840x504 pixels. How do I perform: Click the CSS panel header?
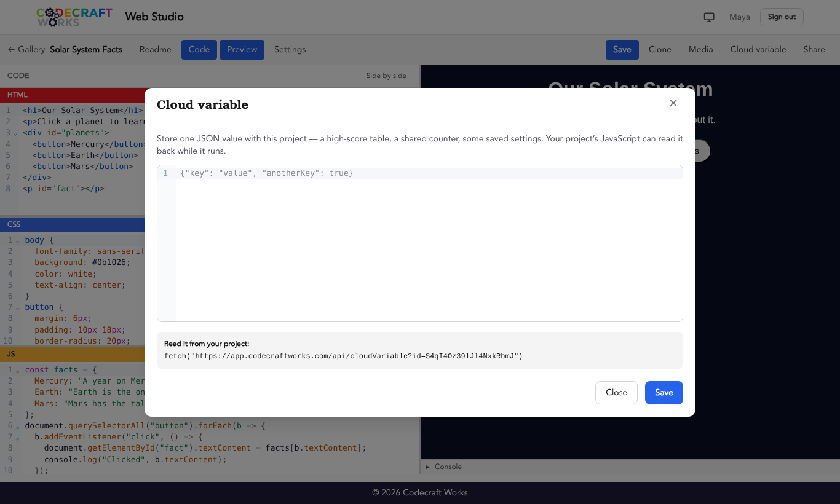click(x=72, y=224)
